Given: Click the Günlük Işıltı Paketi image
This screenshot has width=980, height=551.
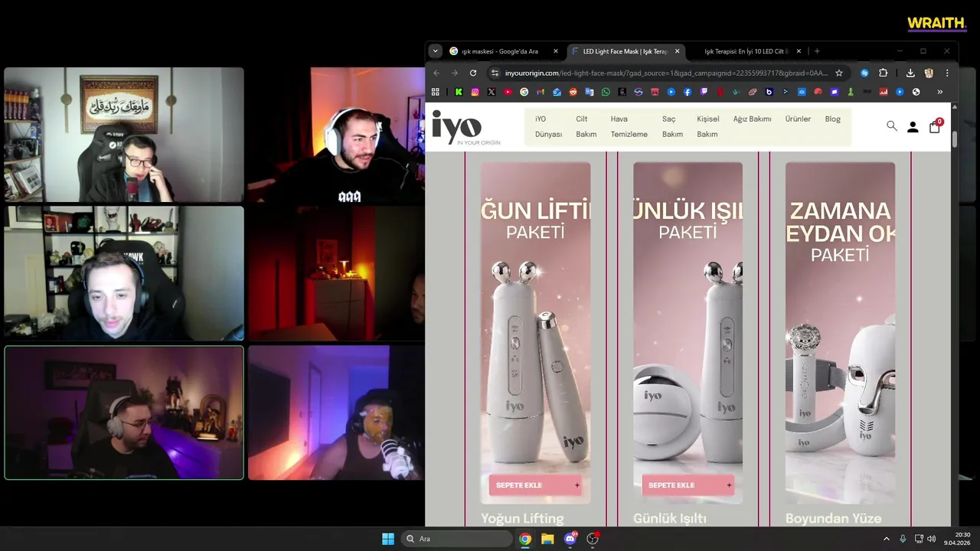Looking at the screenshot, I should pos(688,332).
